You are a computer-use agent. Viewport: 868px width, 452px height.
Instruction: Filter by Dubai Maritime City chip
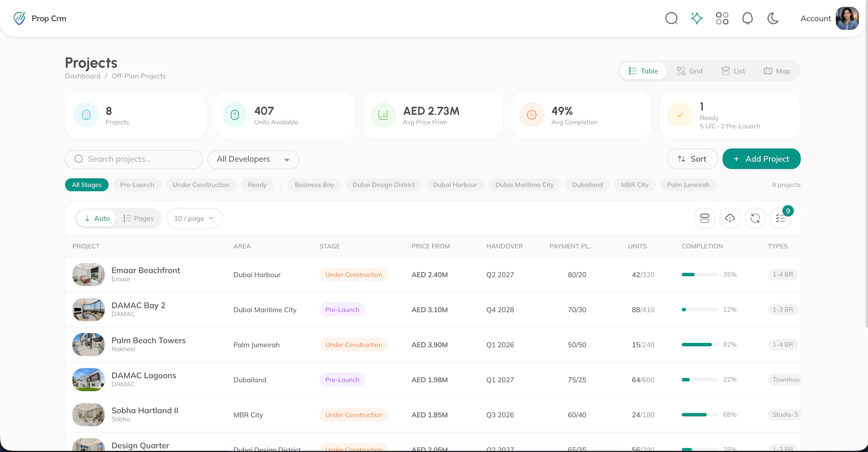point(525,185)
